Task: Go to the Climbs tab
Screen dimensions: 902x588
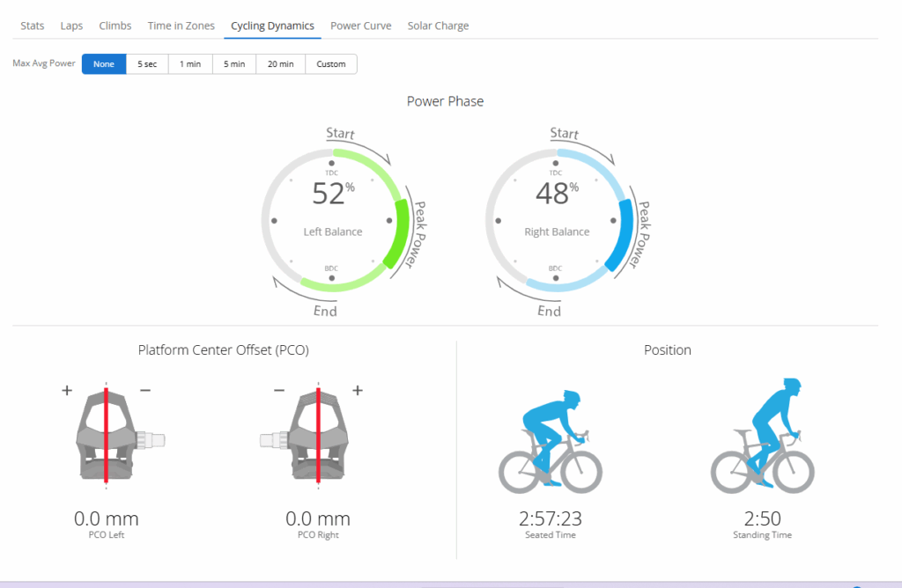Action: (x=115, y=26)
